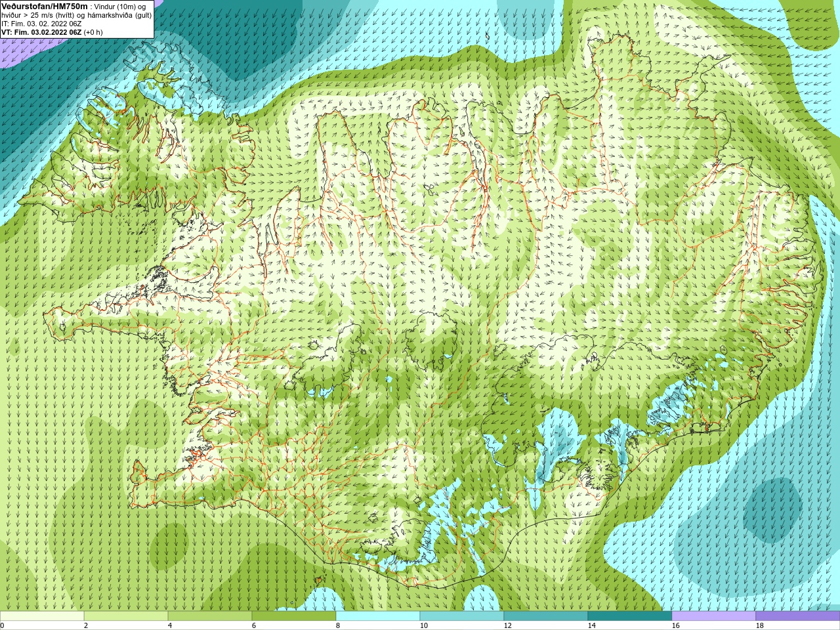Click the '(+0 h)' forecast offset text
The width and height of the screenshot is (840, 630).
coord(93,32)
